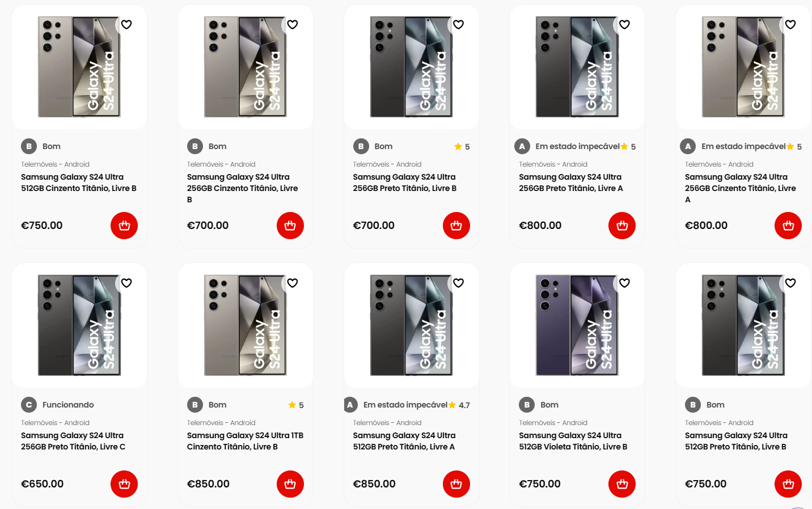
Task: Open the 256GB Preto Titânio Livre C title
Action: pyautogui.click(x=73, y=441)
